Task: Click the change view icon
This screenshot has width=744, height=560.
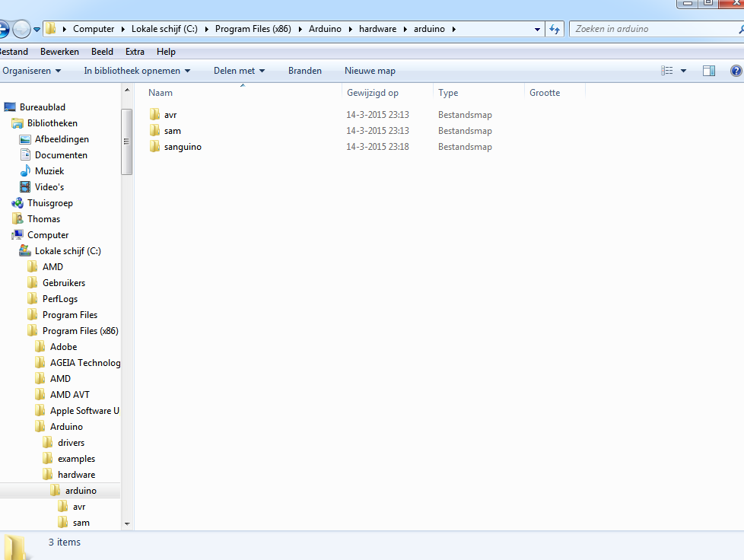Action: pyautogui.click(x=667, y=71)
